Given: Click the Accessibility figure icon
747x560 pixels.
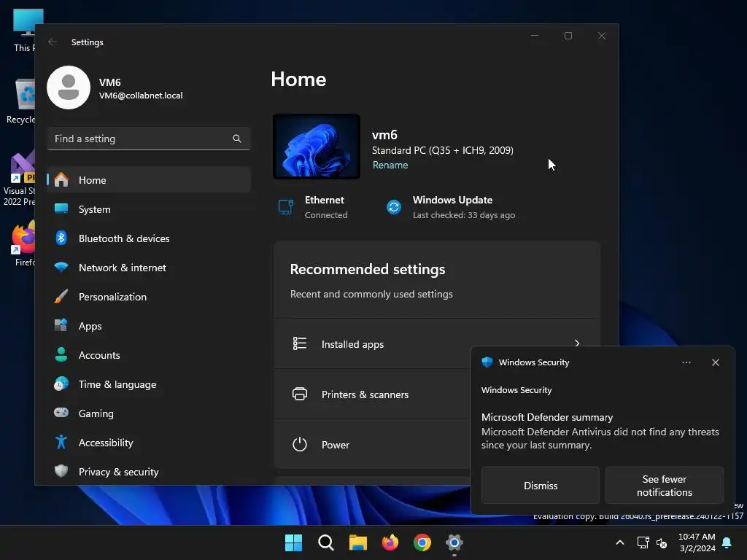Looking at the screenshot, I should (61, 443).
